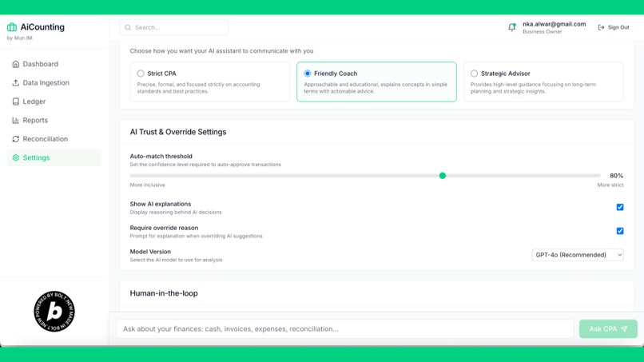The image size is (644, 362).
Task: Toggle Show AI explanations checkbox
Action: [620, 207]
